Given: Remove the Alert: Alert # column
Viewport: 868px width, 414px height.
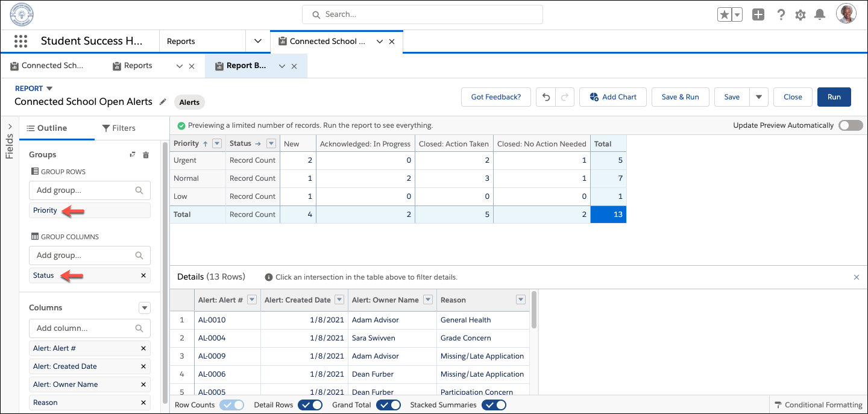Looking at the screenshot, I should [143, 348].
